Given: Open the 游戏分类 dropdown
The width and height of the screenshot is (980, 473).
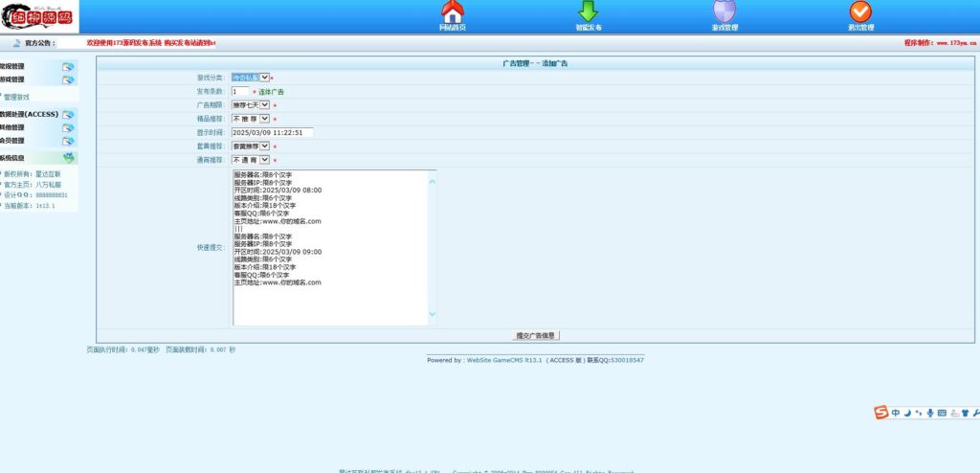Looking at the screenshot, I should pyautogui.click(x=250, y=78).
